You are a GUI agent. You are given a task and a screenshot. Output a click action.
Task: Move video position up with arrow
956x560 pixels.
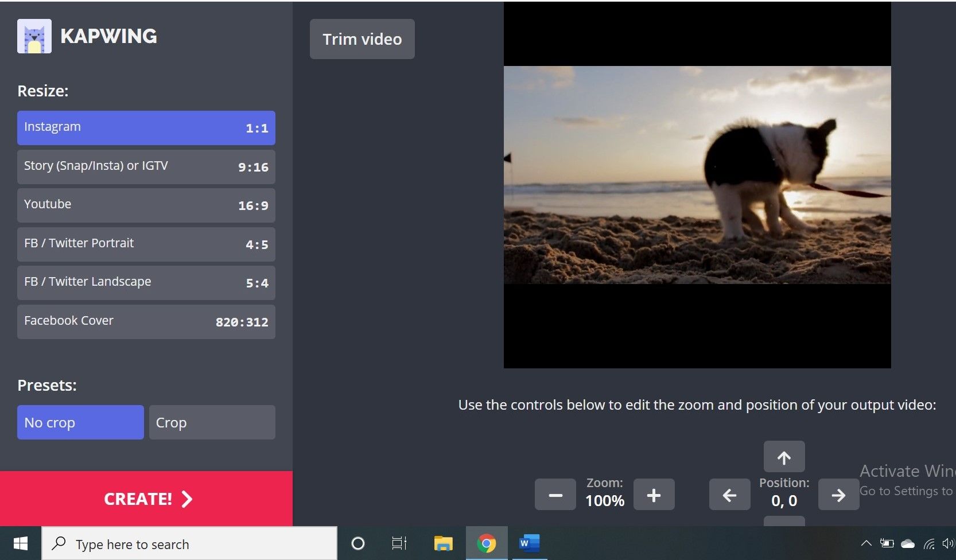pos(784,457)
